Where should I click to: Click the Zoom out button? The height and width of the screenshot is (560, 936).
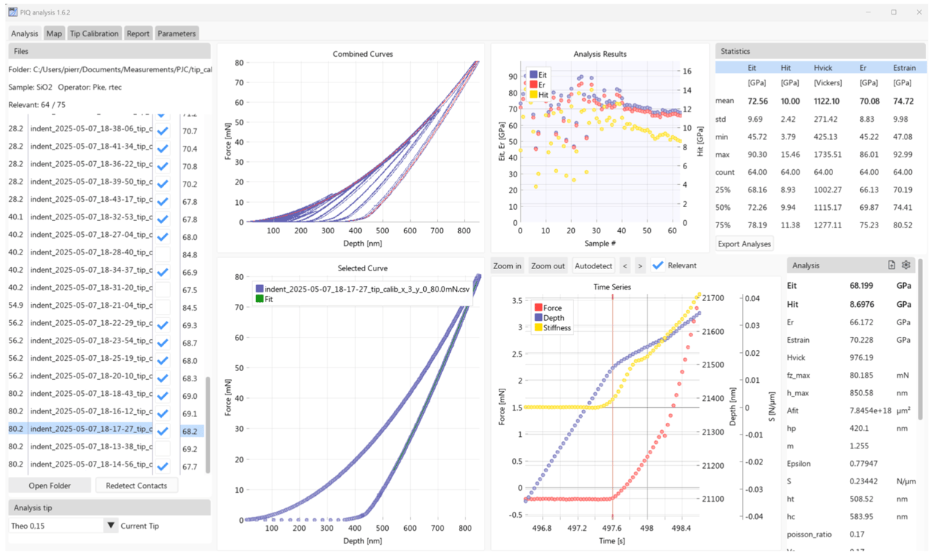548,265
